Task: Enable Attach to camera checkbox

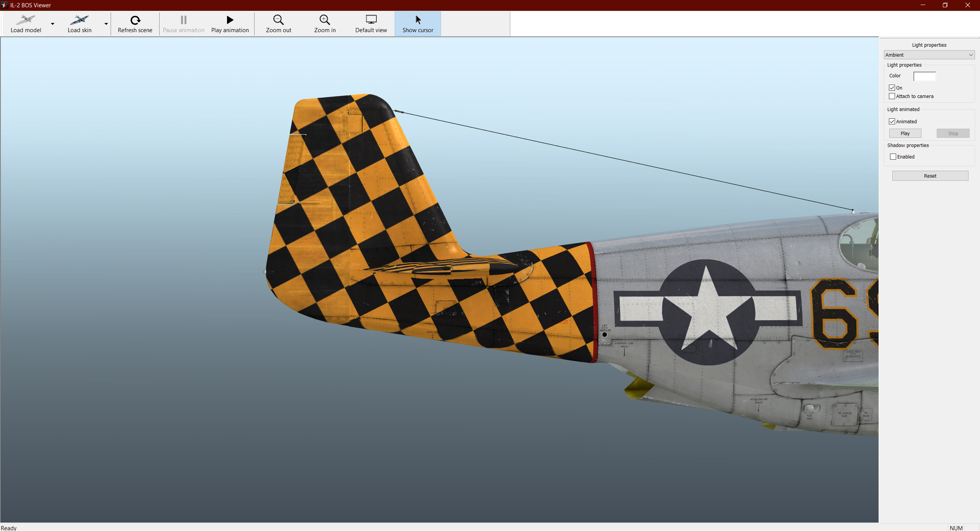Action: (892, 96)
